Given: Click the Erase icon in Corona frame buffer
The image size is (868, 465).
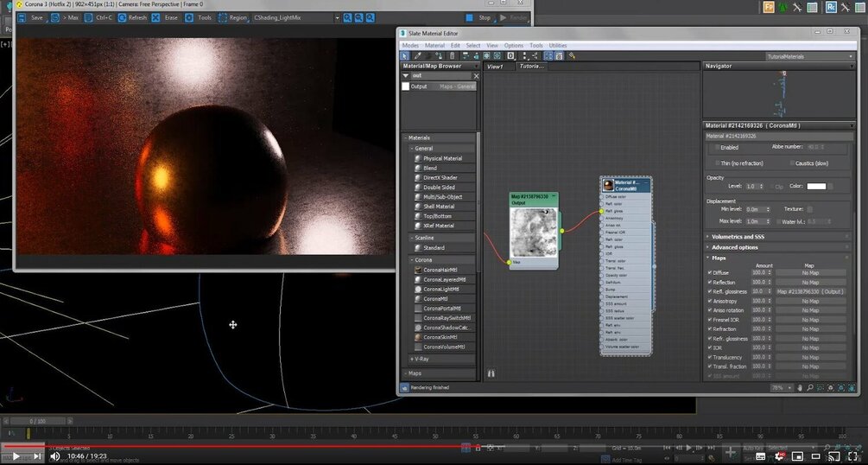Looking at the screenshot, I should click(x=155, y=18).
